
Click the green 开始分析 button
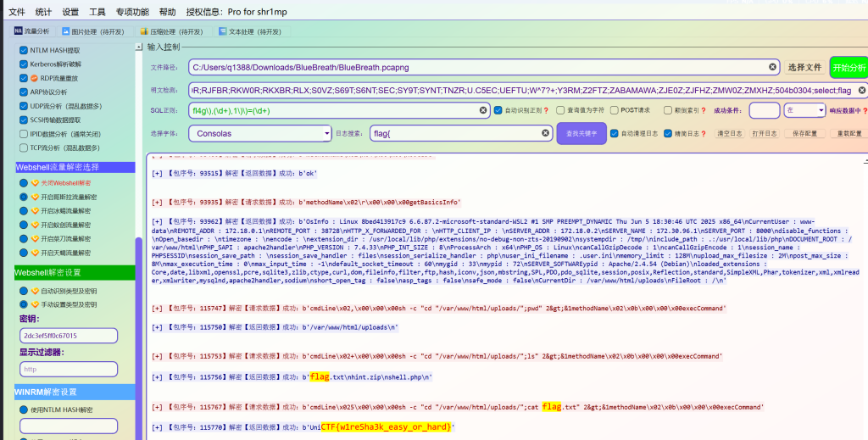[x=849, y=67]
